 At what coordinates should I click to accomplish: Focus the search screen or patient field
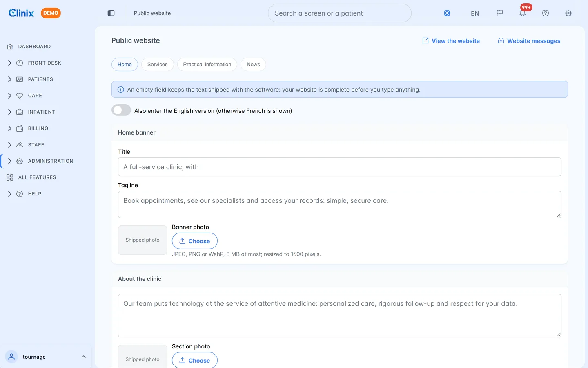coord(339,13)
